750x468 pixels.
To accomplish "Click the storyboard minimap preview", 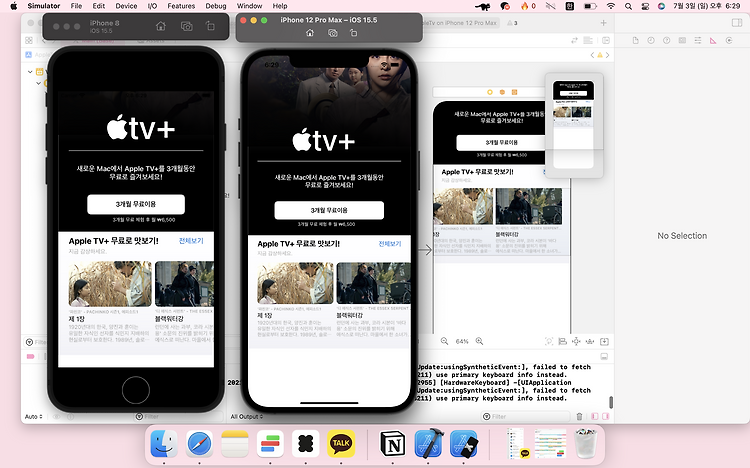I will [x=574, y=125].
